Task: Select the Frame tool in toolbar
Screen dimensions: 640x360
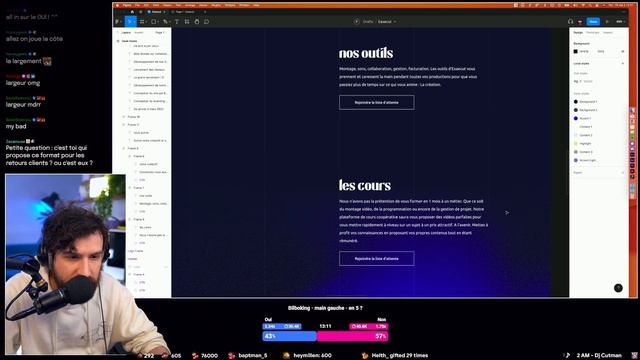Action: (x=142, y=22)
